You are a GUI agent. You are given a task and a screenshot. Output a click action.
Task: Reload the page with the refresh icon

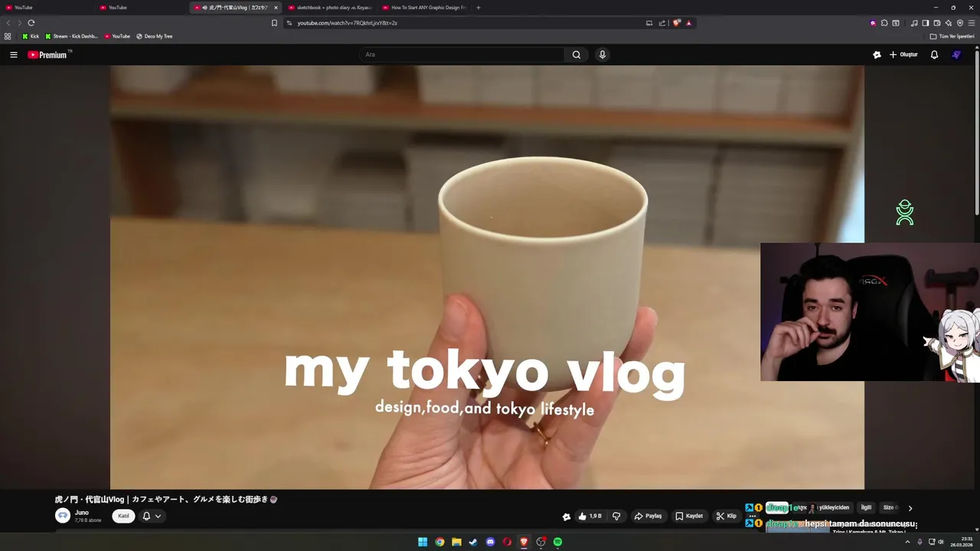31,23
